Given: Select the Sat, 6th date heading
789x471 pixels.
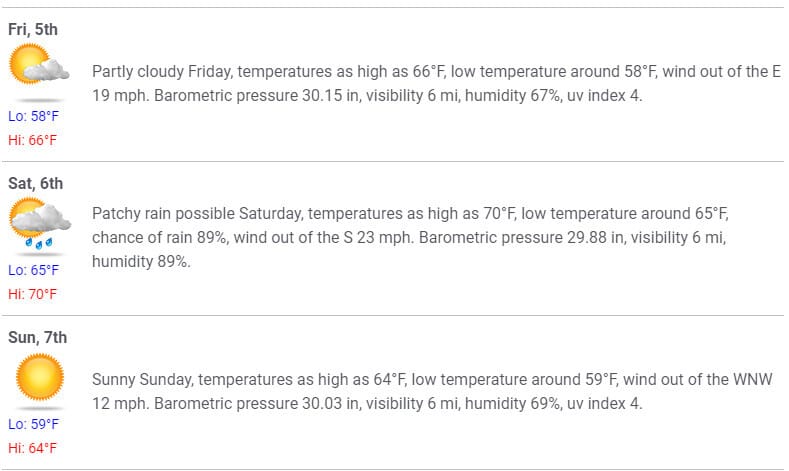Looking at the screenshot, I should coord(35,183).
